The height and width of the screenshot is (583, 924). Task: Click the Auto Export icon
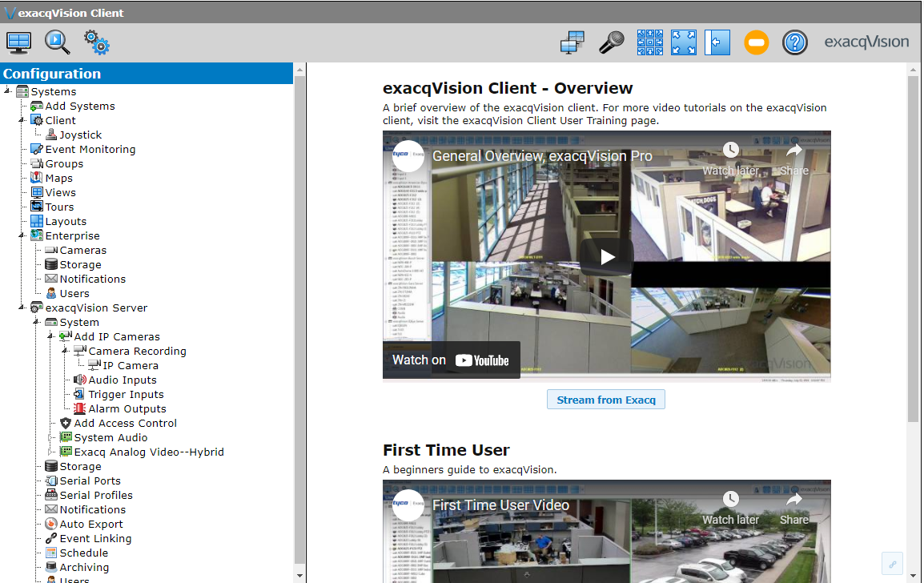tap(51, 524)
